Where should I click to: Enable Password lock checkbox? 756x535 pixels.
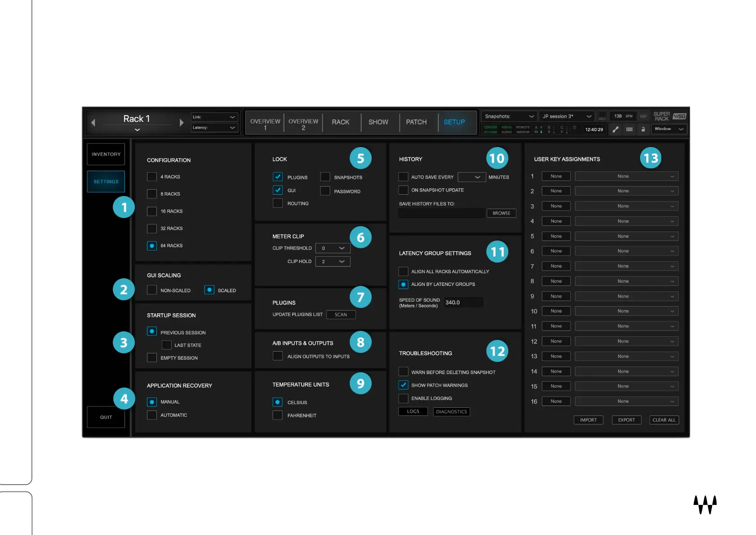[325, 191]
